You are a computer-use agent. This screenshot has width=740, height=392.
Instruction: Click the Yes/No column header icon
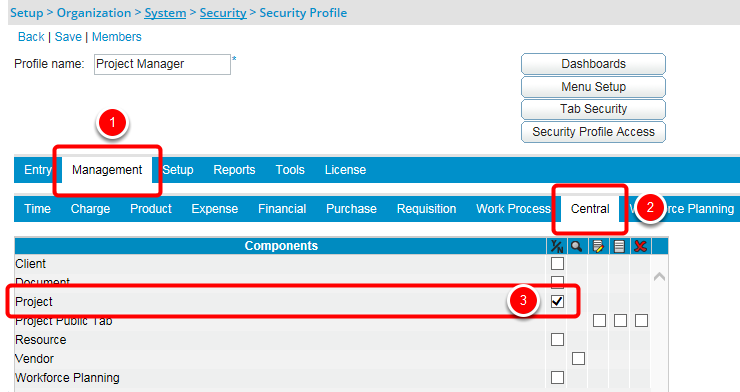pyautogui.click(x=557, y=246)
